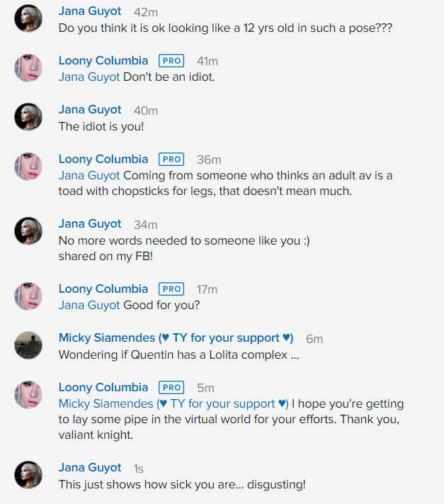Click Jana Guyot's avatar on the 1s comment
Viewport: 444px width, 504px height.
28,474
